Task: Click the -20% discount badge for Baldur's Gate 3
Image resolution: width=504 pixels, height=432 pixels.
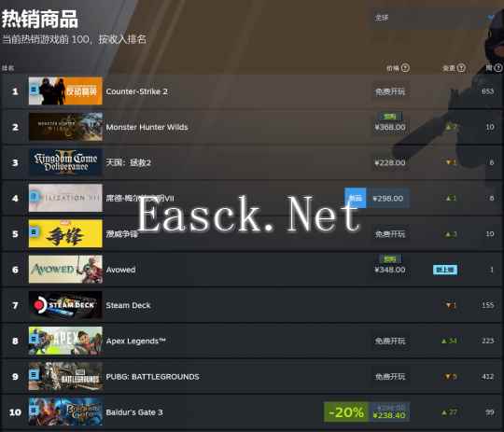Action: 346,412
